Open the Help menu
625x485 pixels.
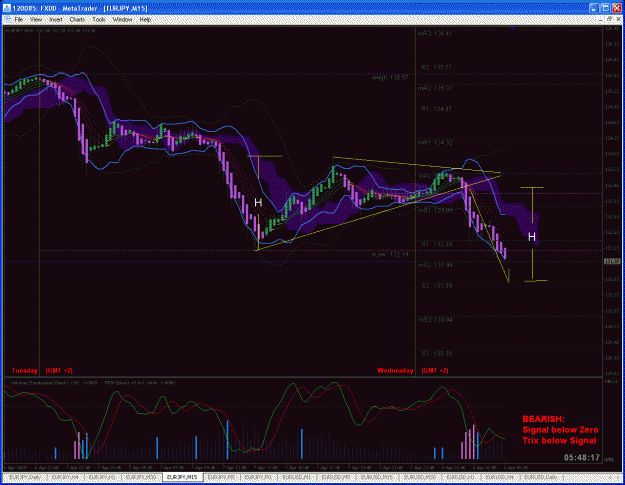[145, 19]
